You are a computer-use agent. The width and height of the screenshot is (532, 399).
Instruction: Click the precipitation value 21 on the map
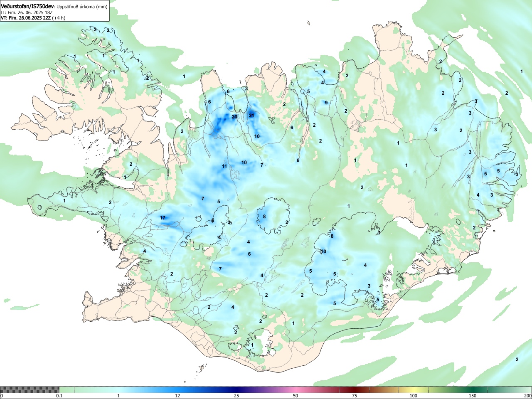coord(251,116)
